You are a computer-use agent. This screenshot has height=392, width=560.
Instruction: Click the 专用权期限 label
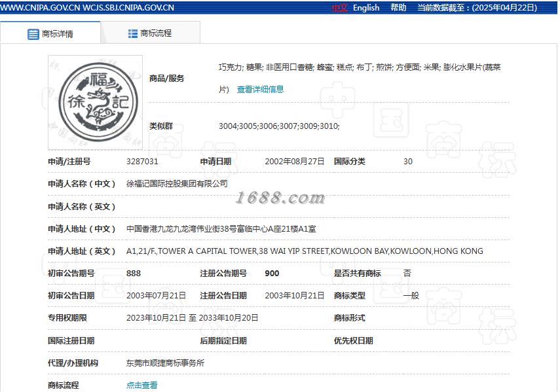coord(67,318)
